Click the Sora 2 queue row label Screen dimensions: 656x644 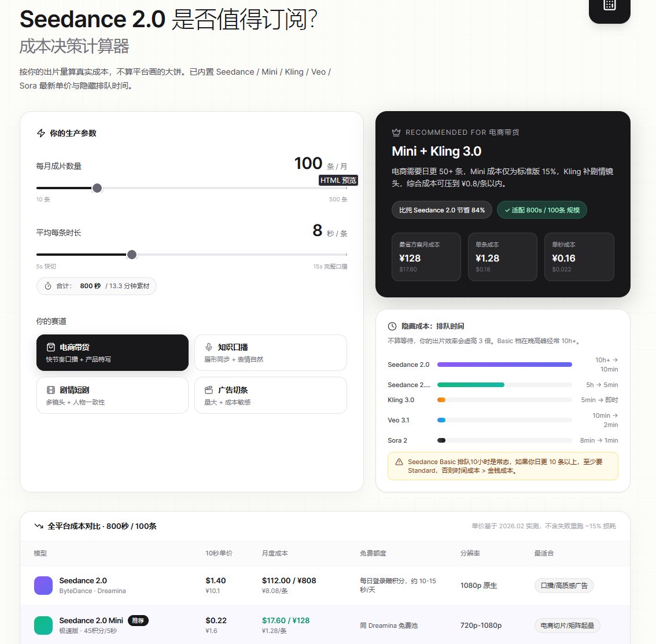pyautogui.click(x=397, y=440)
